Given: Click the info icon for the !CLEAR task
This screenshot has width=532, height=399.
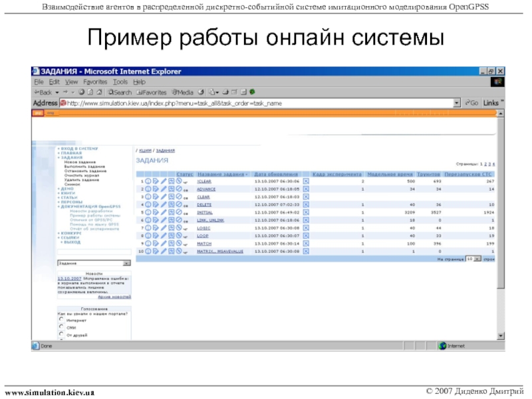Looking at the screenshot, I should point(148,181).
